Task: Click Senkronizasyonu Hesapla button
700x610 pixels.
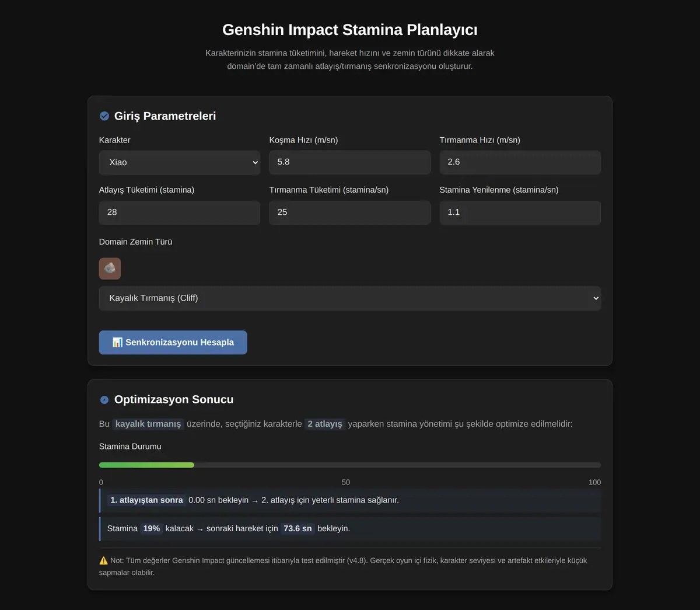Action: pos(173,343)
